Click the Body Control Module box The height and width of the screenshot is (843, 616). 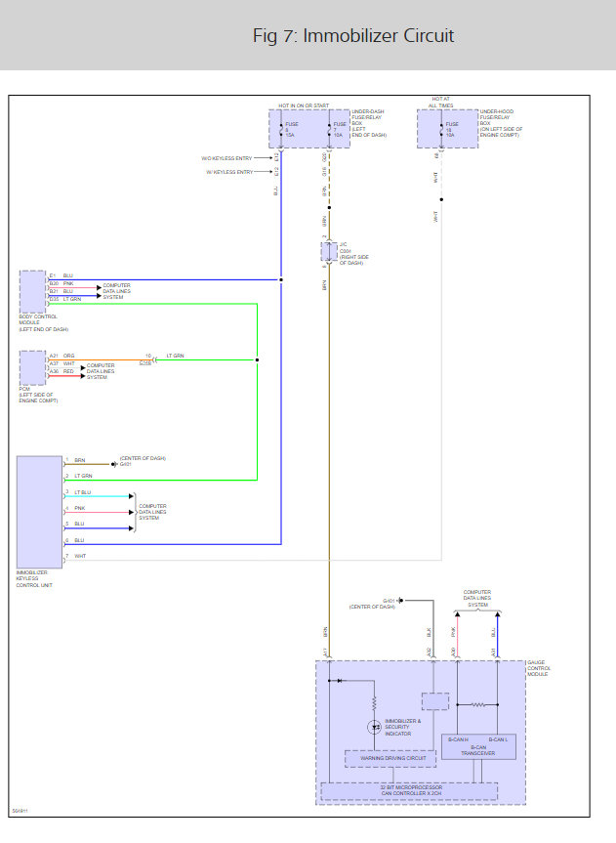point(33,292)
